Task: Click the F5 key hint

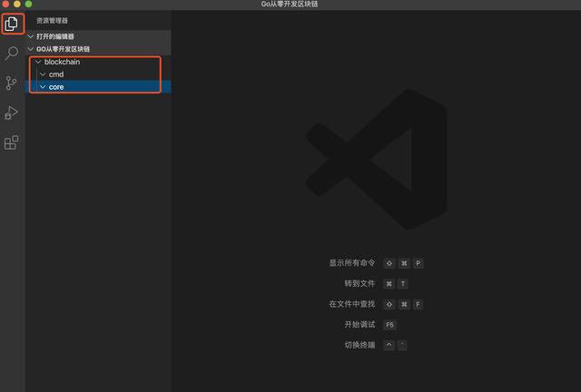Action: pos(389,325)
